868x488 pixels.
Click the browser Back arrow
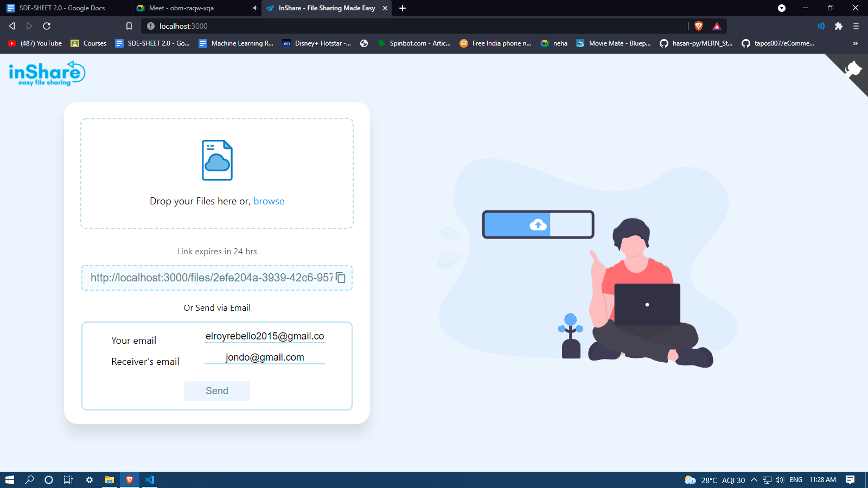click(12, 26)
